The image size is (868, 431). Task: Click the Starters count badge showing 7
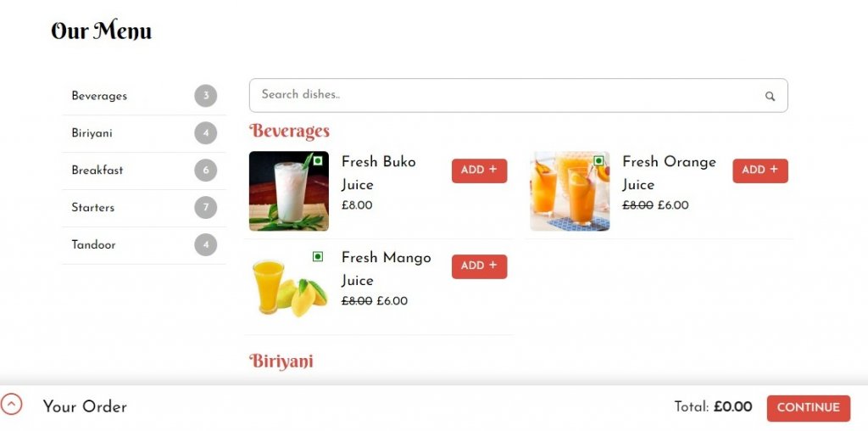click(206, 208)
